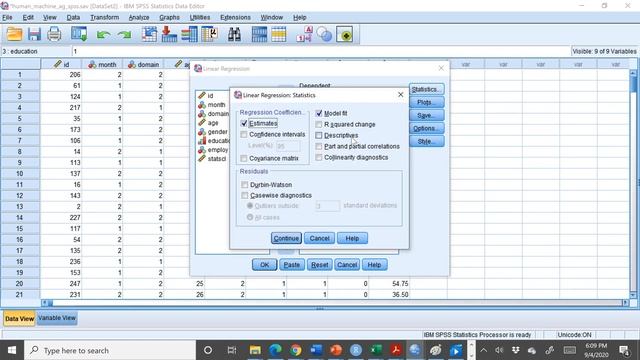Screen dimensions: 640x360
Task: Click the Dropbox tray icon
Action: click(x=516, y=350)
